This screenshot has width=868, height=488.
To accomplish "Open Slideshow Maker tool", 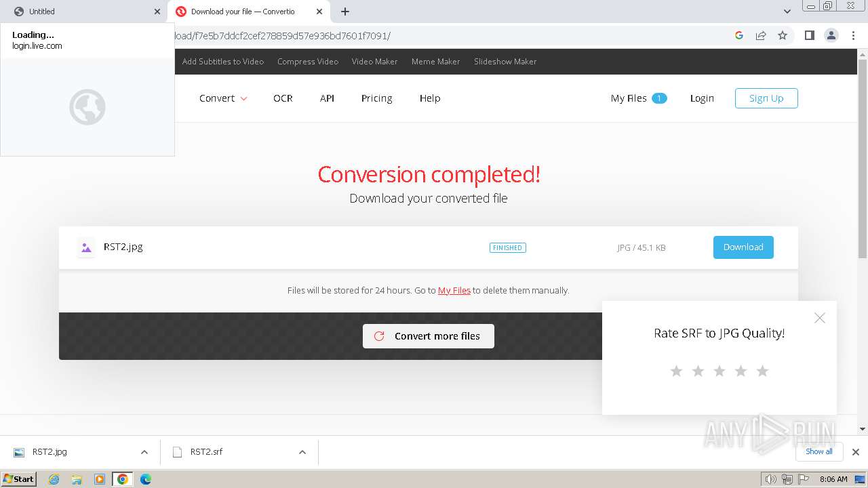I will (505, 62).
